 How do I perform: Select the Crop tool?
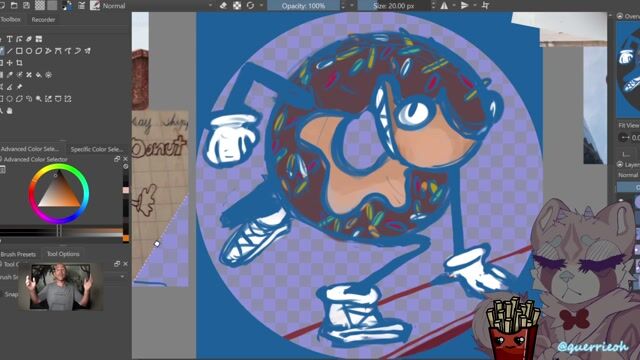coord(19,63)
